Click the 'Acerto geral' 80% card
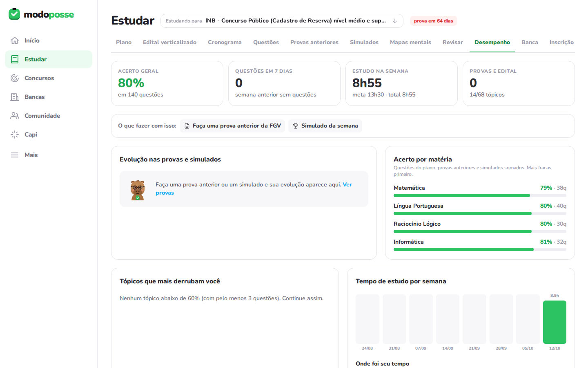Image resolution: width=588 pixels, height=368 pixels. point(167,83)
